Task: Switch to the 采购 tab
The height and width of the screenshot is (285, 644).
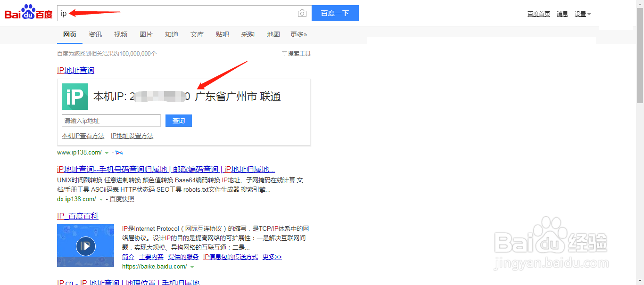Action: (248, 34)
